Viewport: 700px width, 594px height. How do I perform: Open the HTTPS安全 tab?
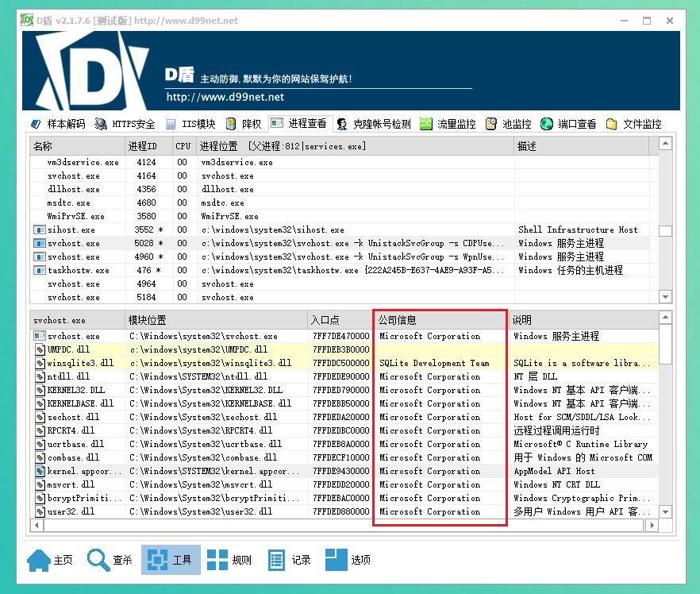click(125, 124)
